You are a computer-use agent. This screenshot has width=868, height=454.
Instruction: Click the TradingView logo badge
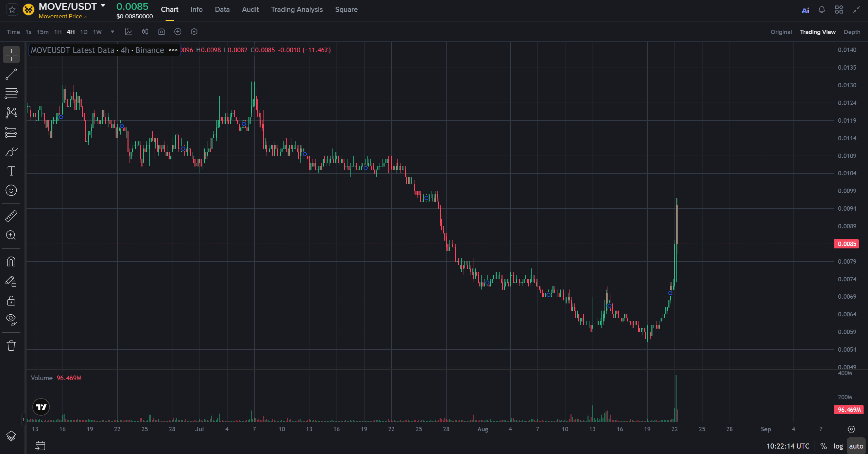point(41,407)
